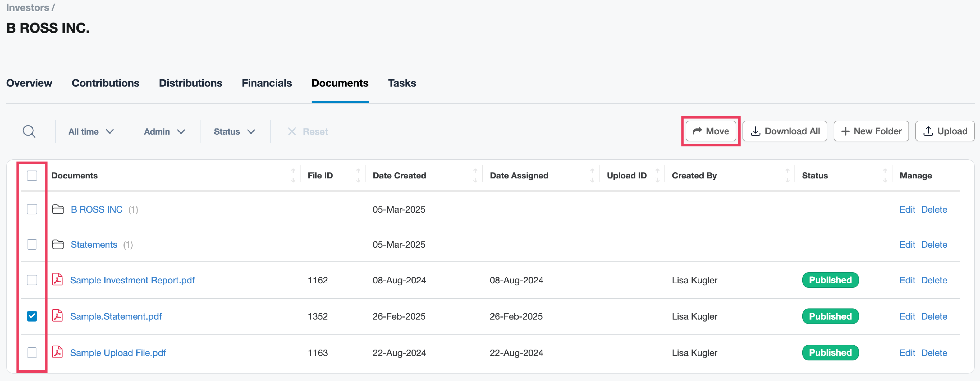Uncheck the Sample.Statement.pdf checkbox
The image size is (980, 381).
tap(32, 316)
